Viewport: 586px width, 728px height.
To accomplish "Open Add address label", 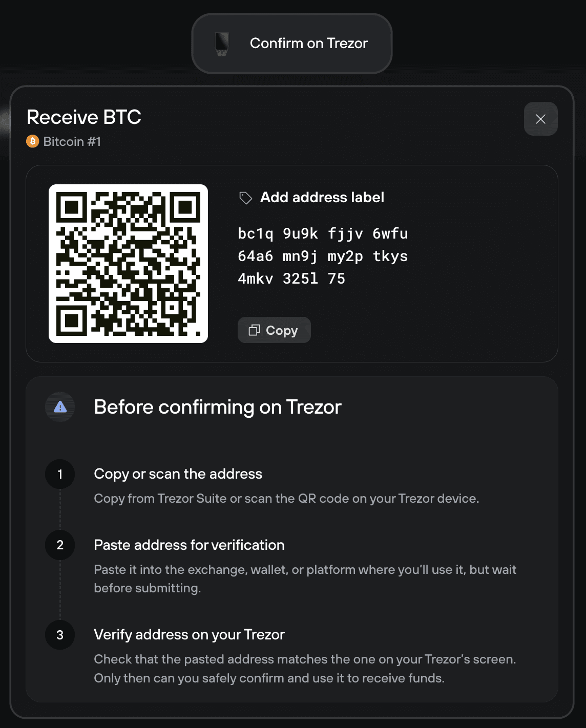I will point(323,197).
